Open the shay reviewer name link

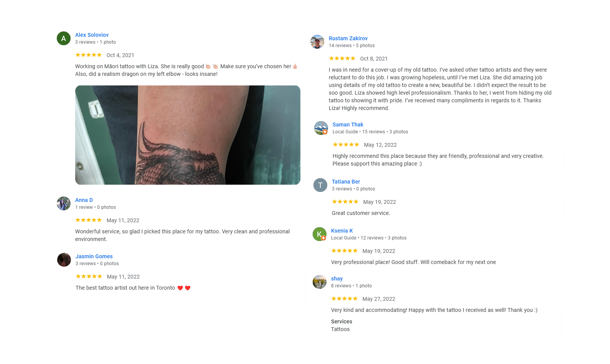tap(337, 279)
